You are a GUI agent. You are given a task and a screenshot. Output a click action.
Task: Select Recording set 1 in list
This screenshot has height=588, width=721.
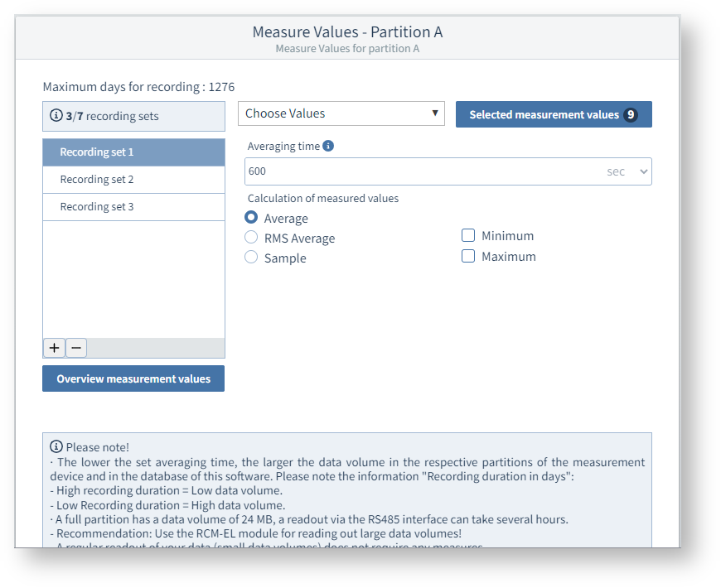click(133, 152)
